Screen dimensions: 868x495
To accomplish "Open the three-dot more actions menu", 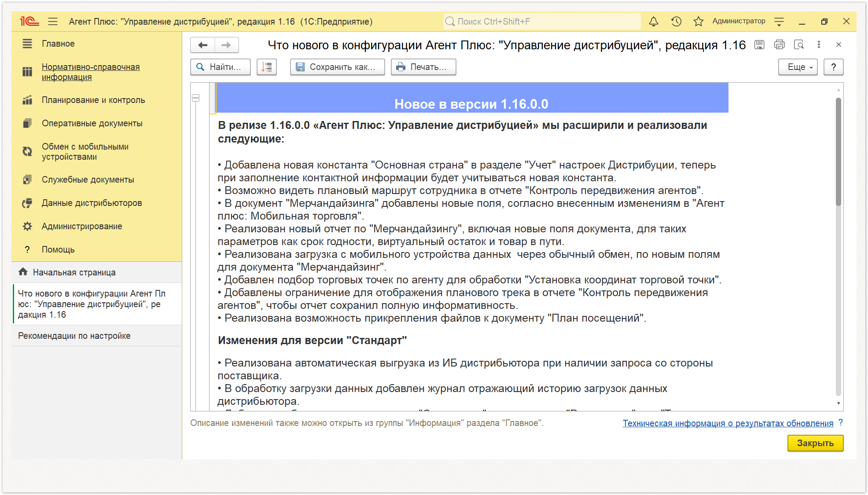I will click(819, 44).
